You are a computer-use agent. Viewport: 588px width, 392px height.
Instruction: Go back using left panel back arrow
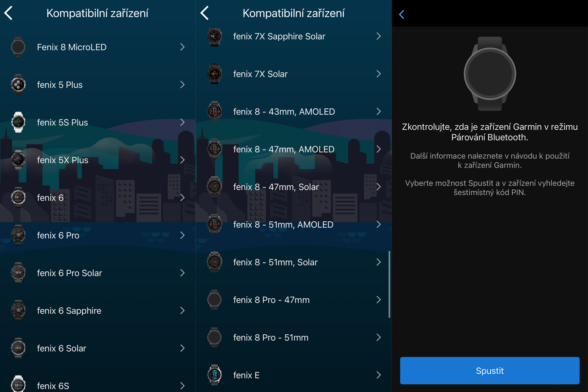9,13
